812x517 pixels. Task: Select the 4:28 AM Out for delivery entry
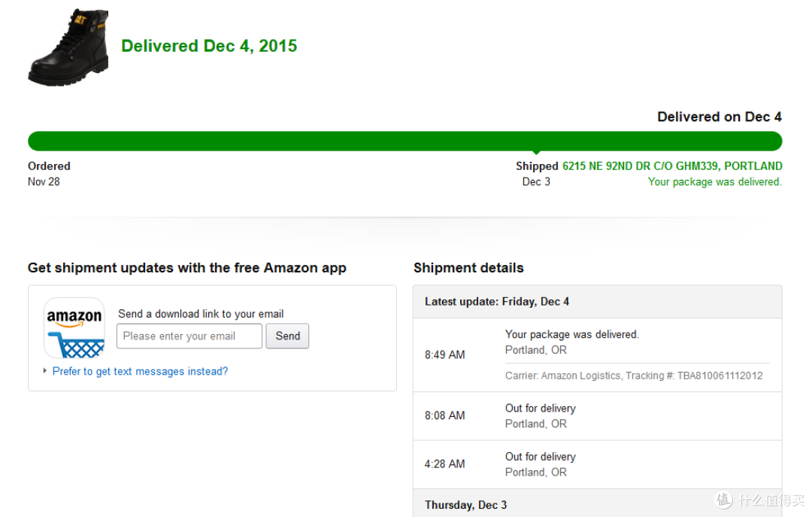(x=598, y=464)
